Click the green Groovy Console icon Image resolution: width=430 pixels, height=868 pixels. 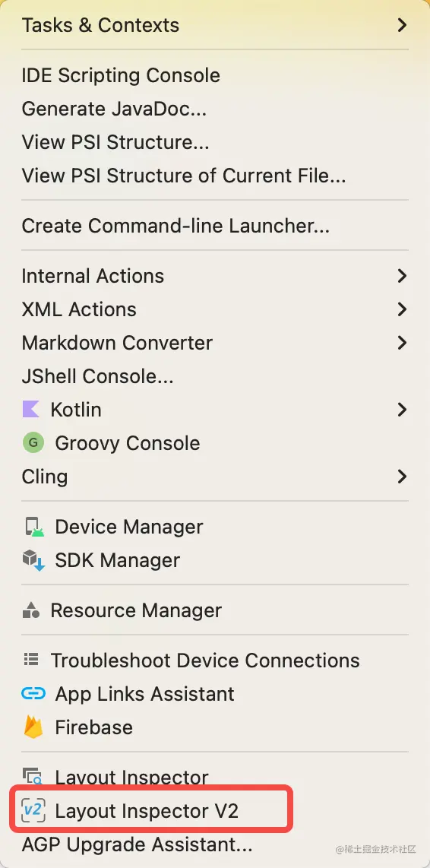click(x=33, y=443)
